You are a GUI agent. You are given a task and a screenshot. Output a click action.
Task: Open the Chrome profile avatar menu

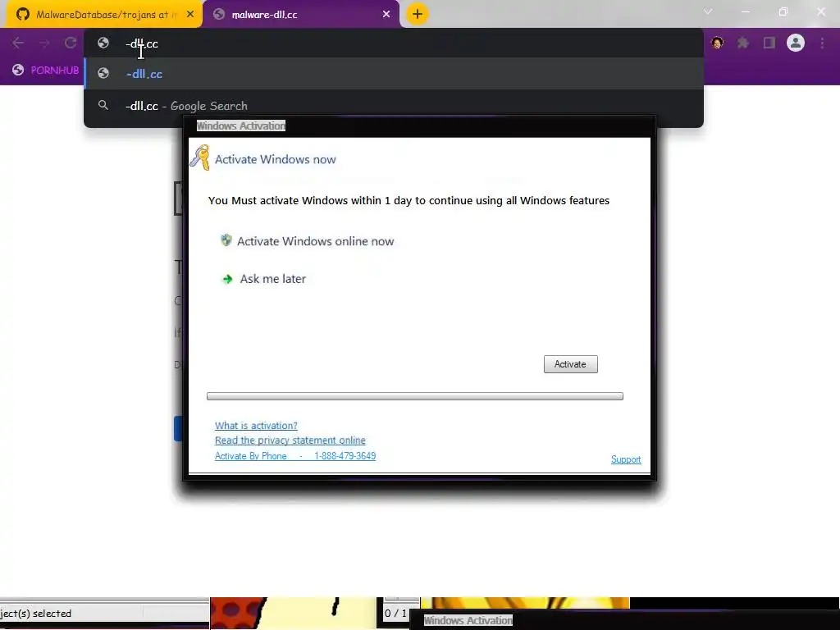pyautogui.click(x=796, y=43)
